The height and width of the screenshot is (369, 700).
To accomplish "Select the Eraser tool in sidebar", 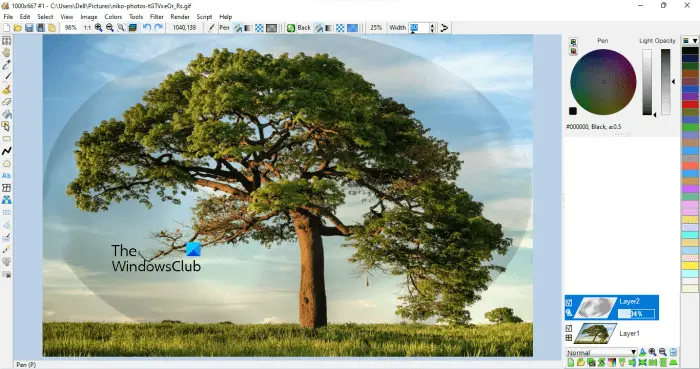I will coord(6,102).
